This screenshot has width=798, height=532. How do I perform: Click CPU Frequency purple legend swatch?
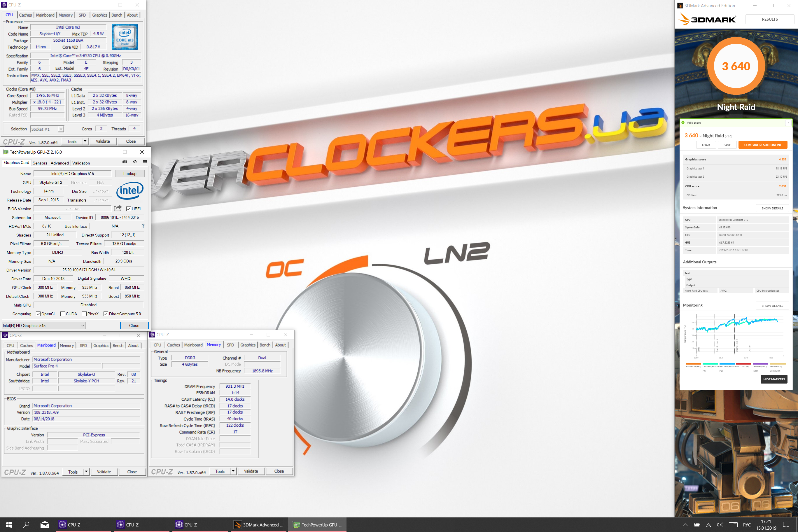[x=760, y=364]
